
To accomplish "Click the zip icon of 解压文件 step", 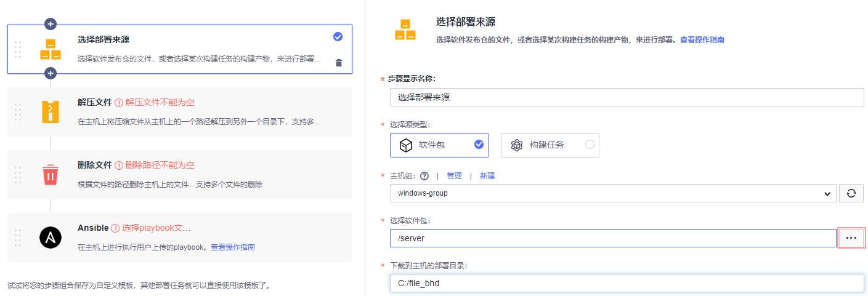I will pyautogui.click(x=51, y=111).
